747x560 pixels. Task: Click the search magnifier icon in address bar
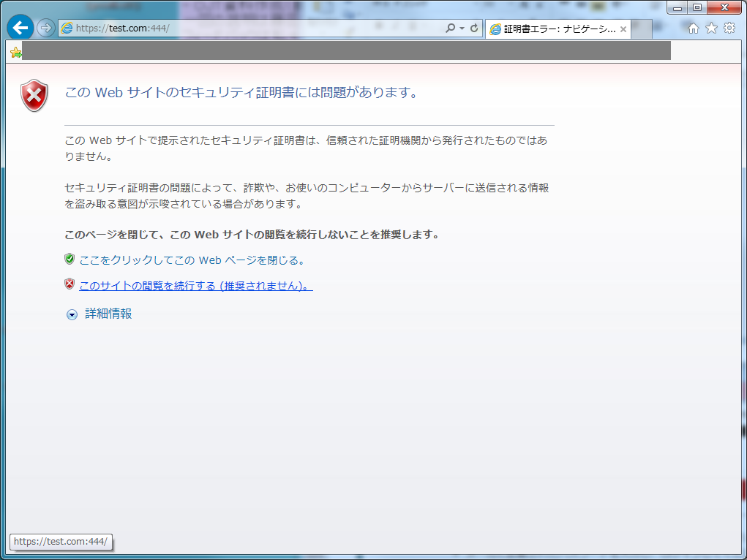(x=450, y=28)
